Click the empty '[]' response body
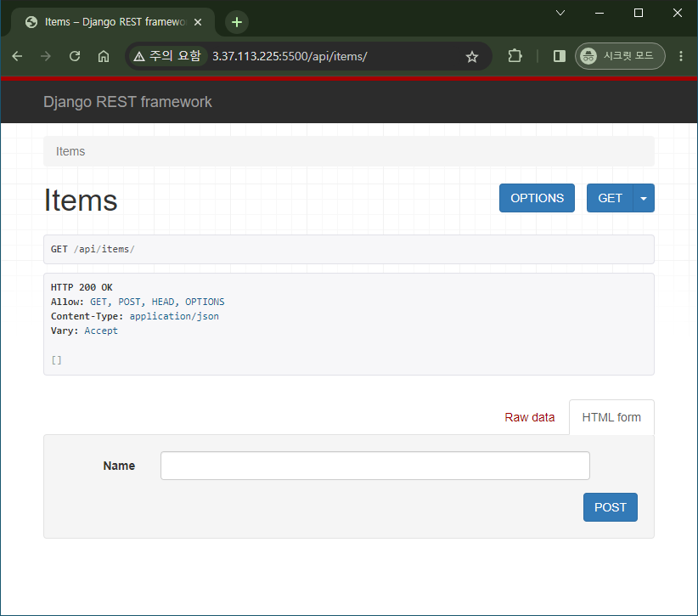 57,360
